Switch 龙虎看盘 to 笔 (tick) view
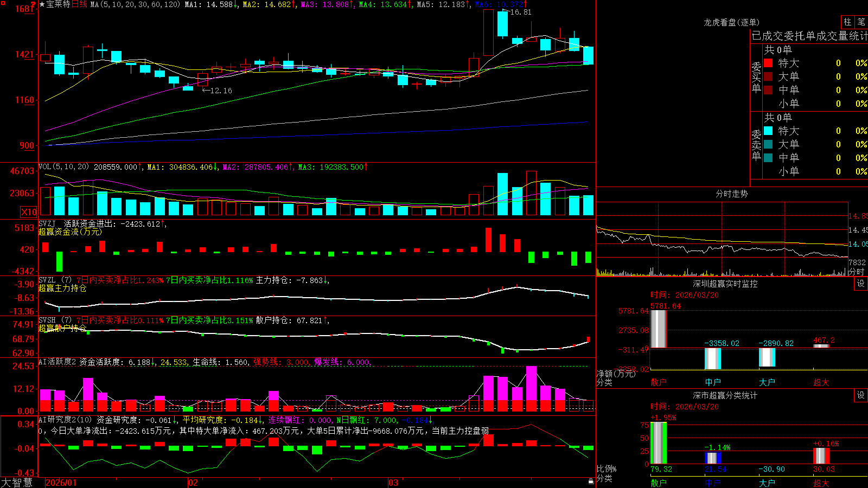 click(x=861, y=22)
